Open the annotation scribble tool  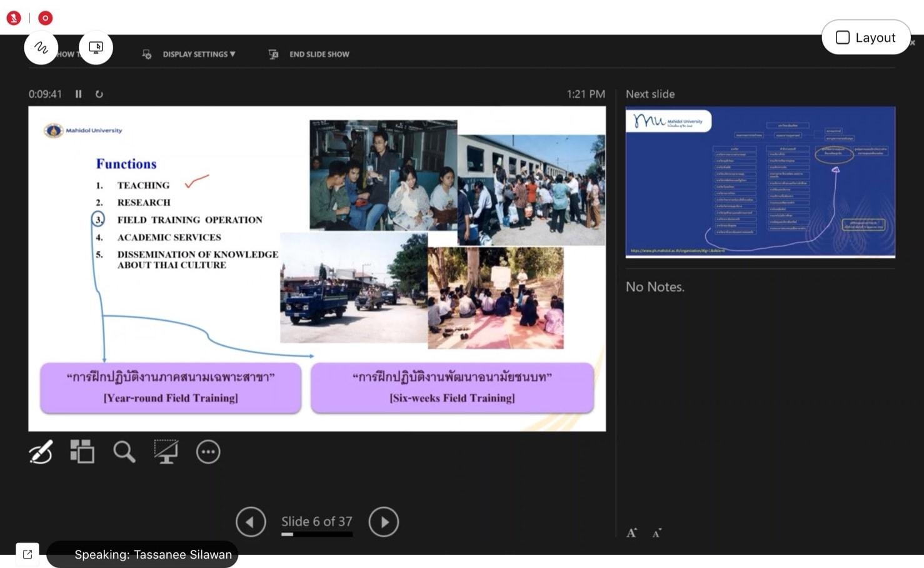pyautogui.click(x=41, y=48)
